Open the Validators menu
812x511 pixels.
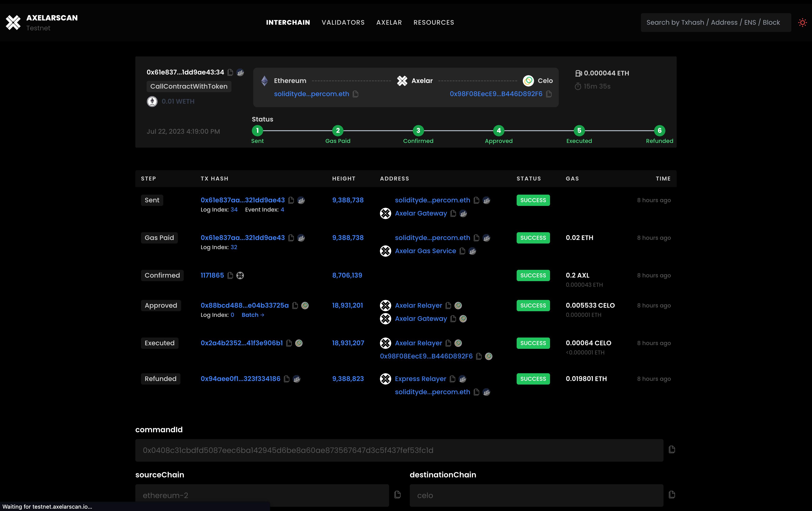pyautogui.click(x=343, y=22)
